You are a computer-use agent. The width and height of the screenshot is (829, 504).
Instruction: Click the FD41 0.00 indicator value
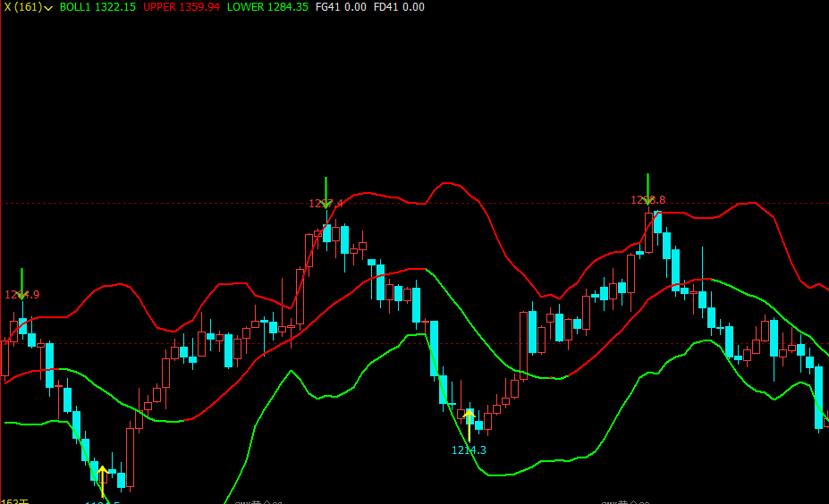(399, 7)
